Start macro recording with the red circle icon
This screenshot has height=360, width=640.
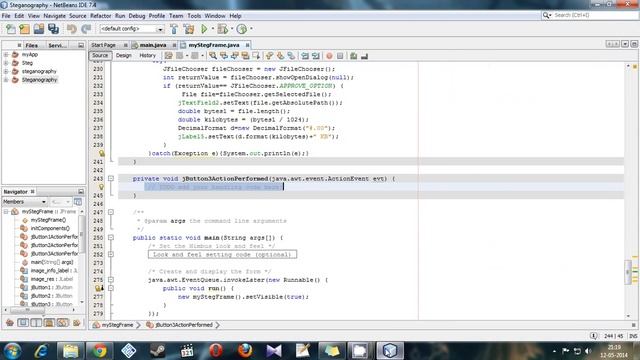click(329, 56)
